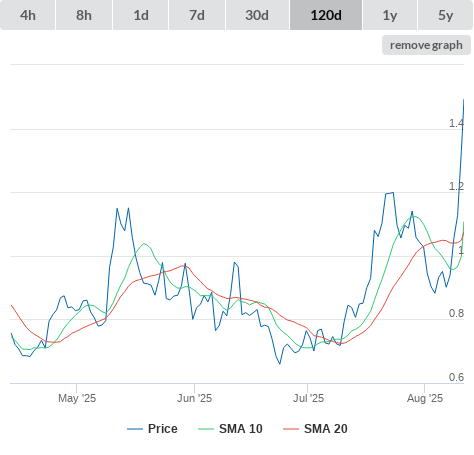The image size is (474, 455).
Task: Show the 1y price history
Action: [x=390, y=15]
